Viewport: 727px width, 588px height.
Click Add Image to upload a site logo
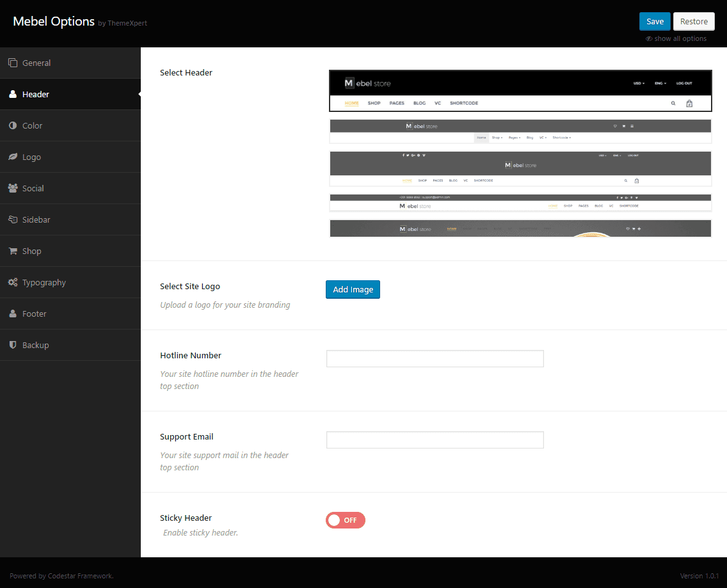(353, 289)
